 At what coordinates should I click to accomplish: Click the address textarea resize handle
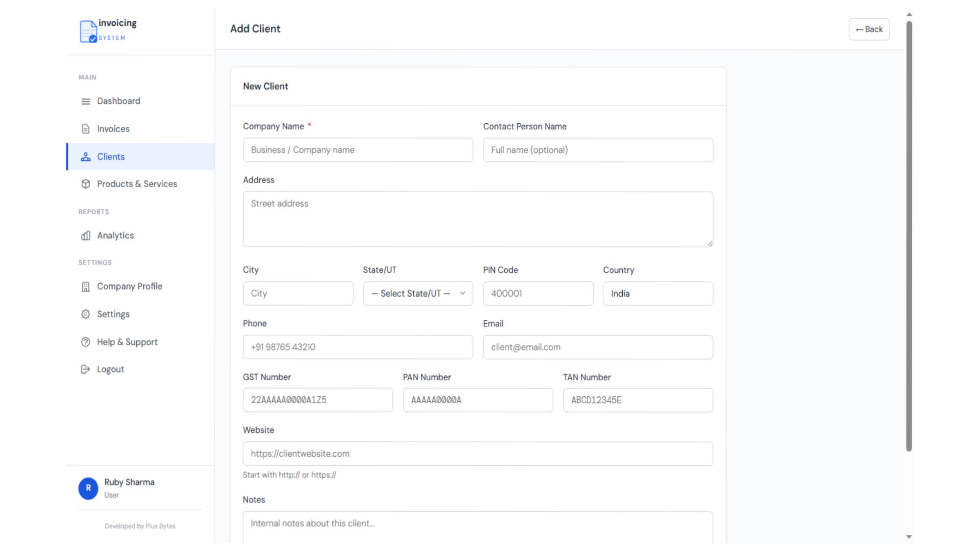(710, 243)
